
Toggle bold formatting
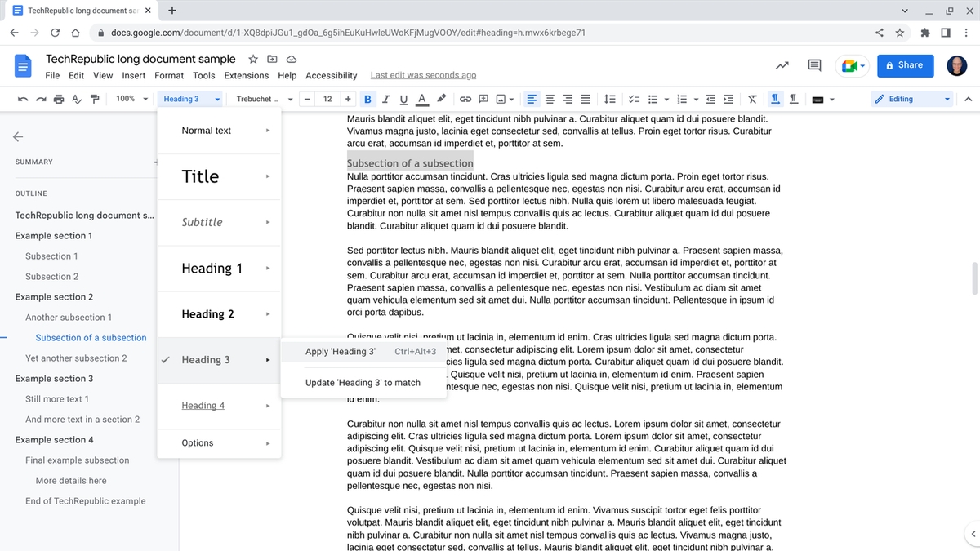pos(367,98)
